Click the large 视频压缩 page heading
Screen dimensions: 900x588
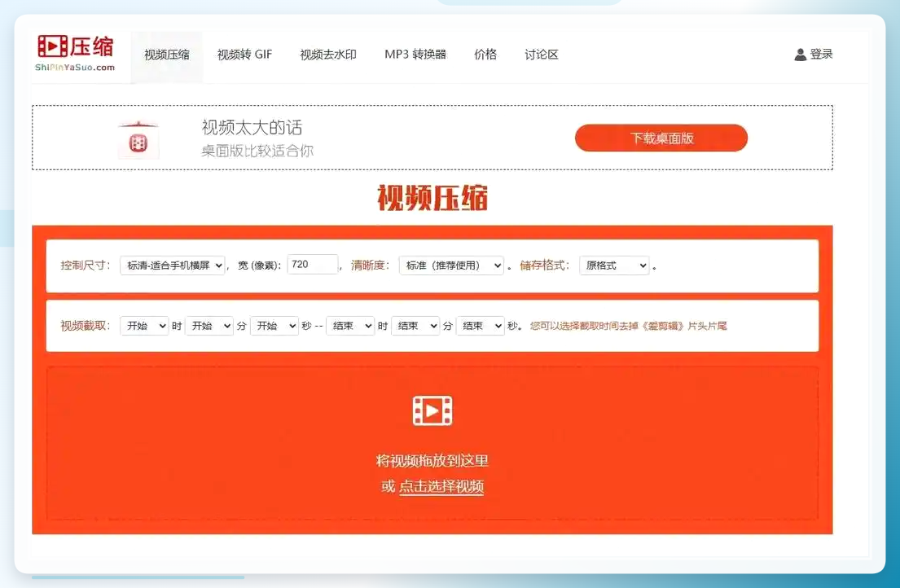[432, 198]
